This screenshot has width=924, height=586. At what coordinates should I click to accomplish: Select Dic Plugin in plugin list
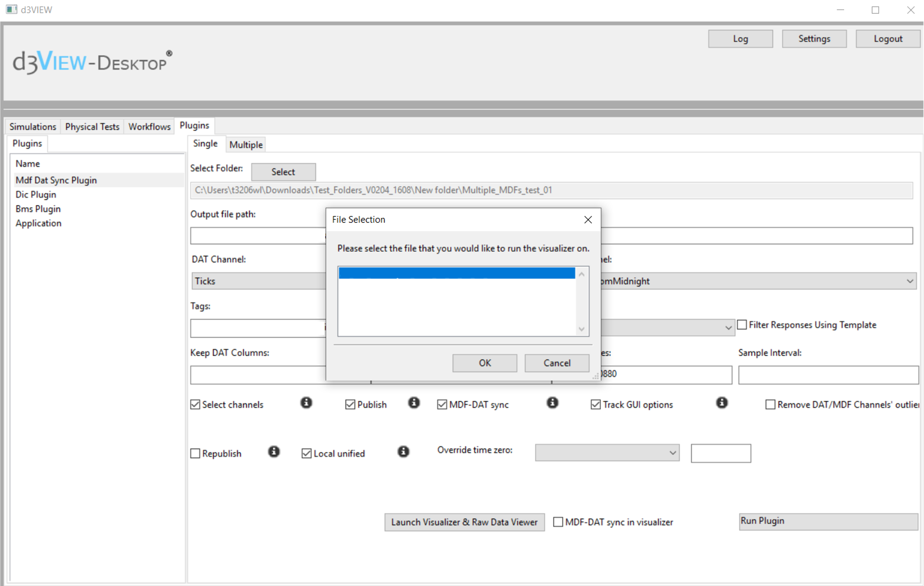pos(36,195)
